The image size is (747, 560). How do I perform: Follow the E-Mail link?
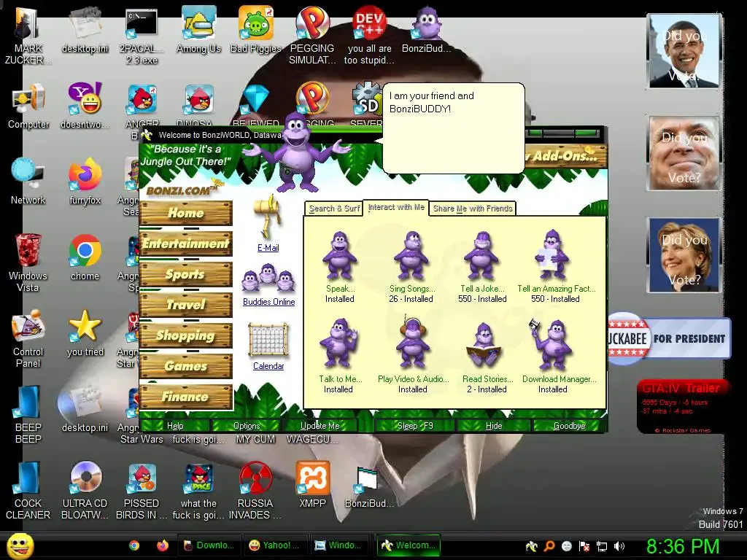point(268,248)
